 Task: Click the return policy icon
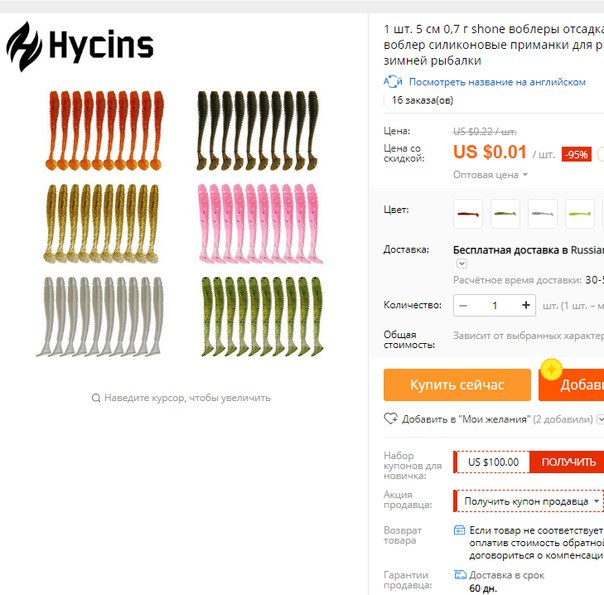click(x=460, y=530)
